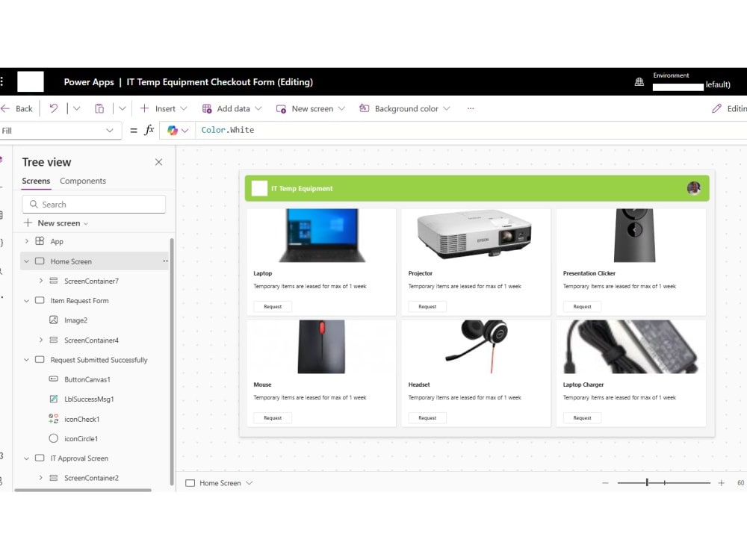Collapse the Item Request Form node

pos(27,300)
